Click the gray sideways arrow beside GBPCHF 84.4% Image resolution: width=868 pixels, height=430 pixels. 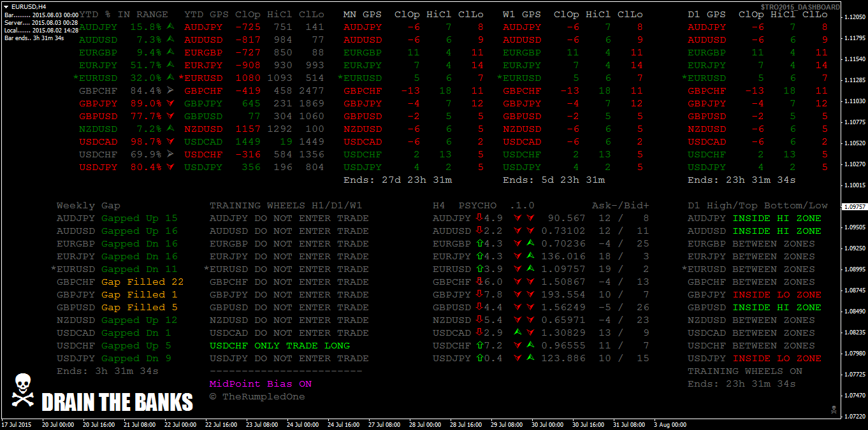170,90
